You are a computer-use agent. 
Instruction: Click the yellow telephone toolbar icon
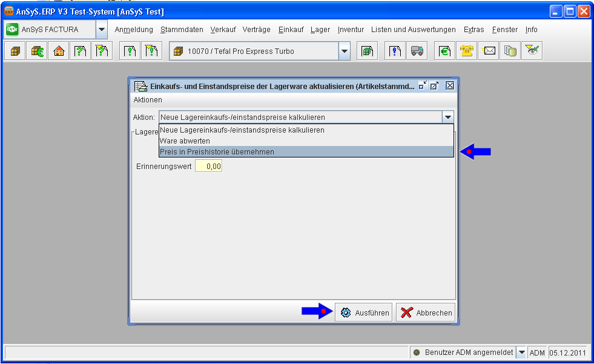coord(466,51)
